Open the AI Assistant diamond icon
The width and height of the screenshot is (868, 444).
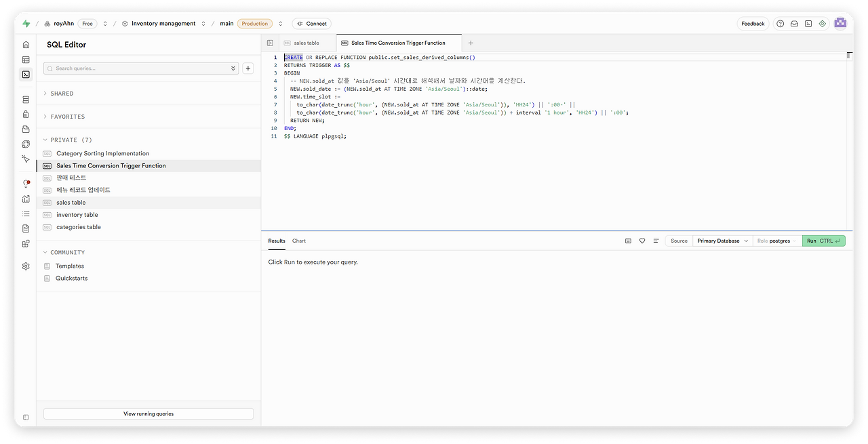click(x=823, y=24)
